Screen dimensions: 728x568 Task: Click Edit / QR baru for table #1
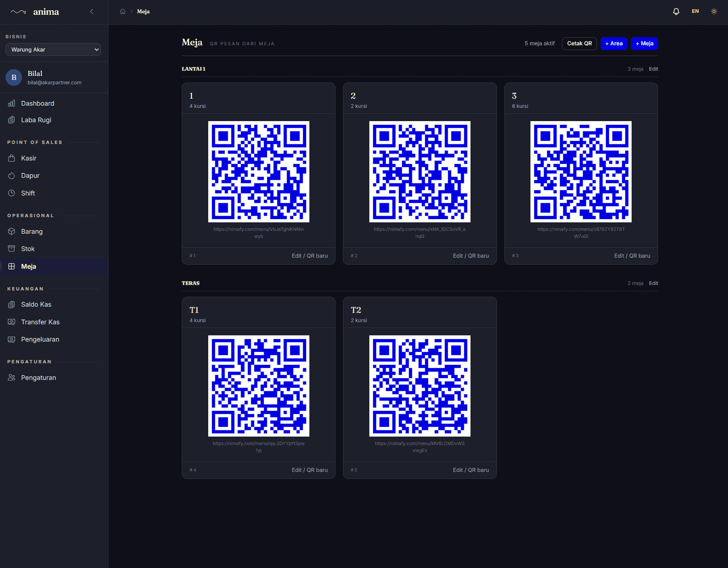coord(310,256)
